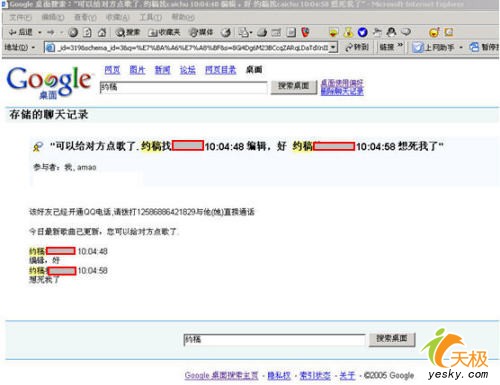Open the 索引状态 index status footer link

pos(315,376)
